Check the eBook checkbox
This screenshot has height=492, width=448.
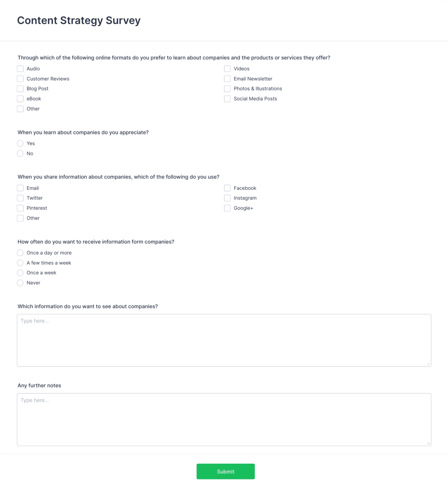click(20, 99)
